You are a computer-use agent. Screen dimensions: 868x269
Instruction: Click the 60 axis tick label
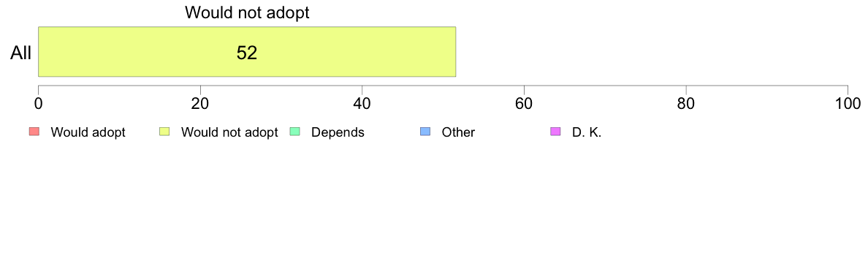click(524, 103)
